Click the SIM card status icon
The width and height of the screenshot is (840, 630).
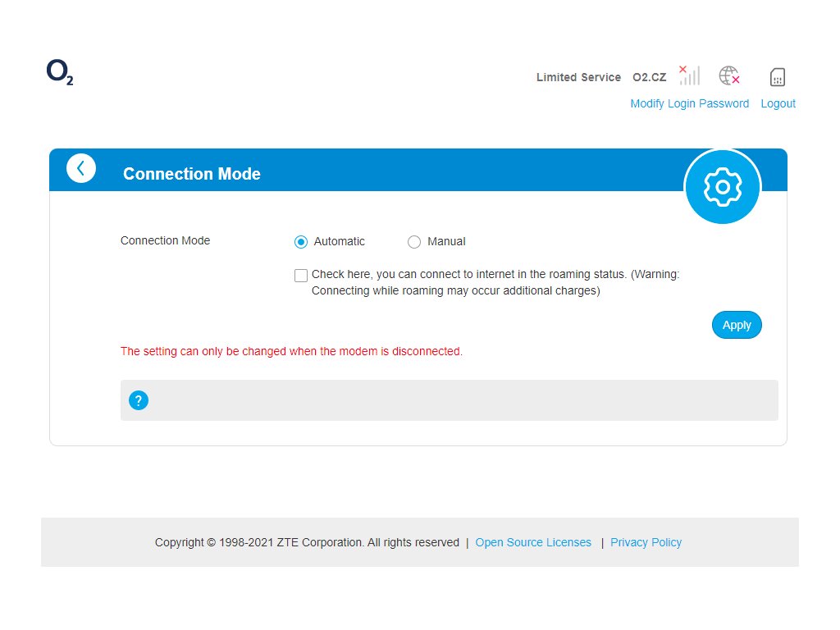778,77
